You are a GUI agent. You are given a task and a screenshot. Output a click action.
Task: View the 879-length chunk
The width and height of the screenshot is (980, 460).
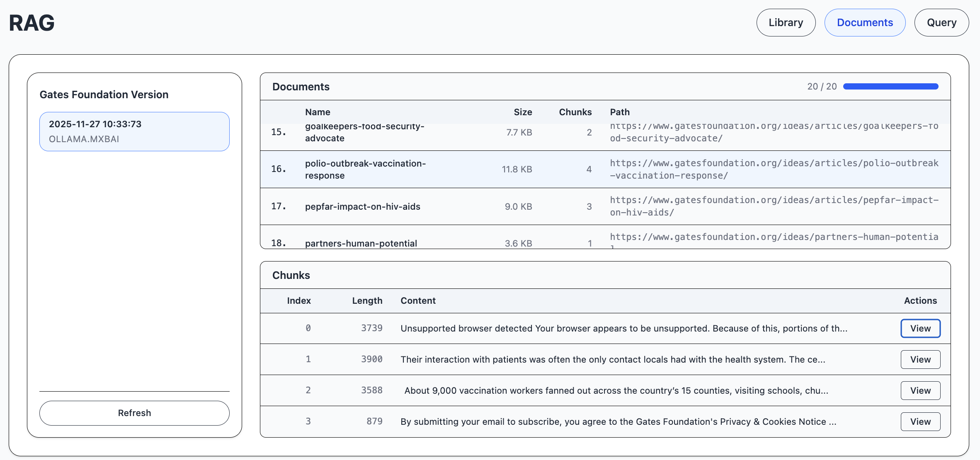pos(920,421)
